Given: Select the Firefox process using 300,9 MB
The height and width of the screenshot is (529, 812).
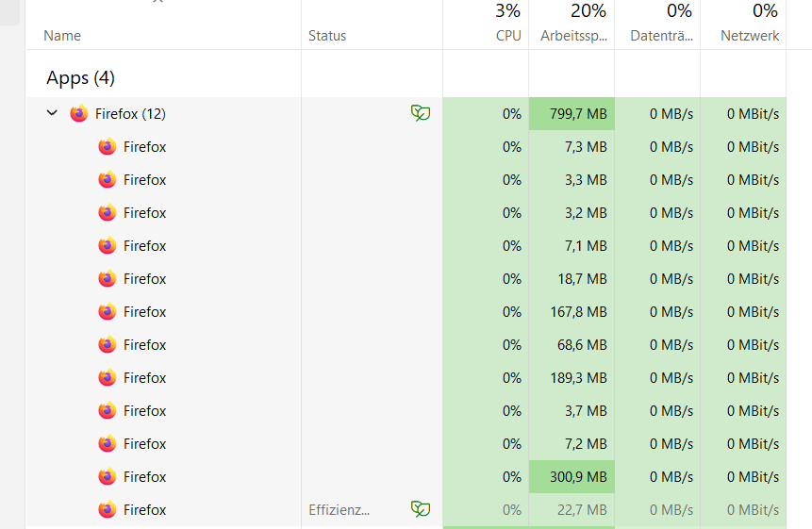Looking at the screenshot, I should tap(406, 477).
